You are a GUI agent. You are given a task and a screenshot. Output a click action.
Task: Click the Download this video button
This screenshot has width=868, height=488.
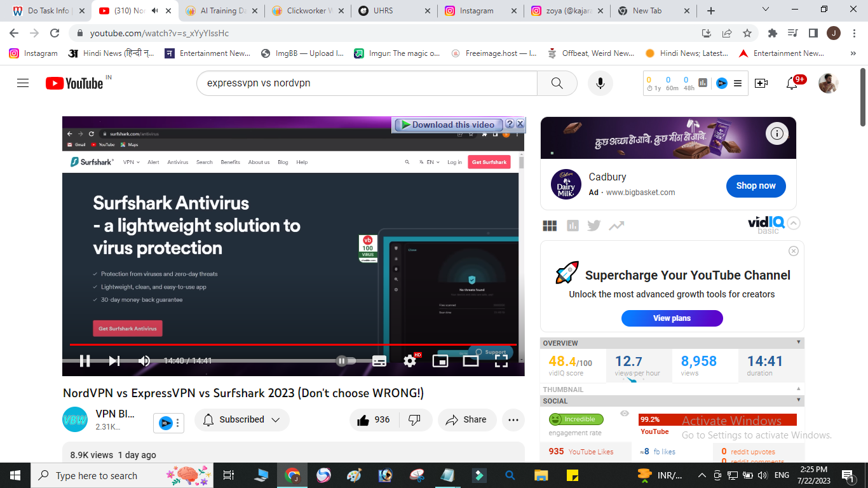(x=448, y=125)
